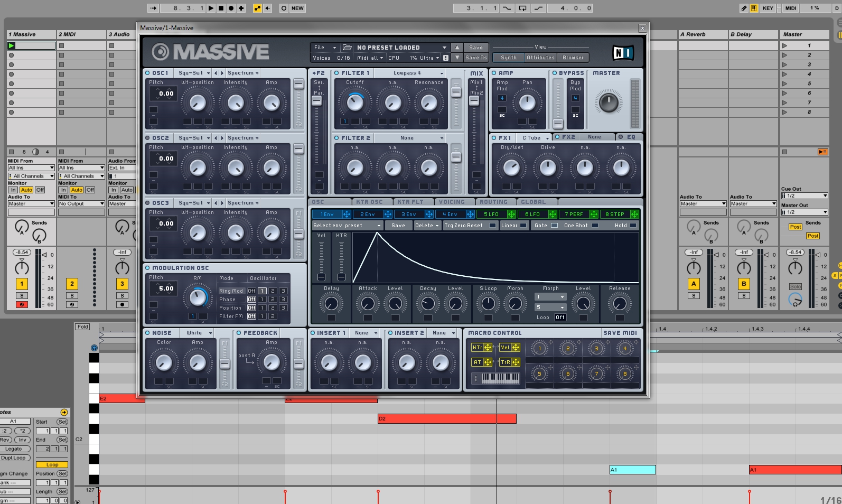
Task: Click the NI logo in Massive
Action: [x=623, y=52]
